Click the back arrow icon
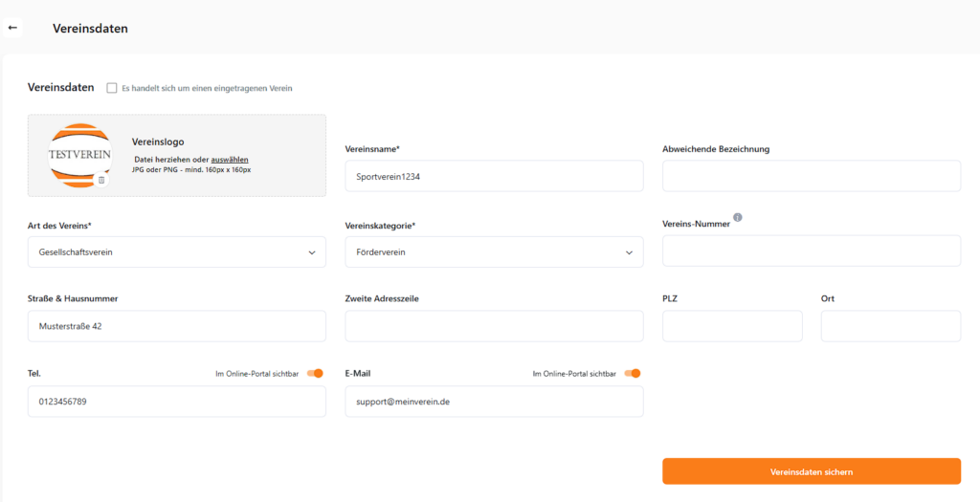This screenshot has height=502, width=980. (x=12, y=28)
